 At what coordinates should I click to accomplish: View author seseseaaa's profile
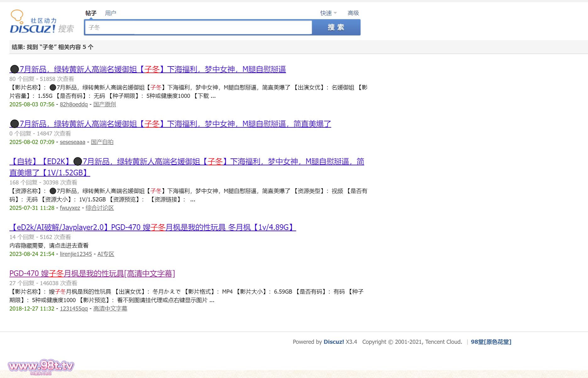pos(73,142)
